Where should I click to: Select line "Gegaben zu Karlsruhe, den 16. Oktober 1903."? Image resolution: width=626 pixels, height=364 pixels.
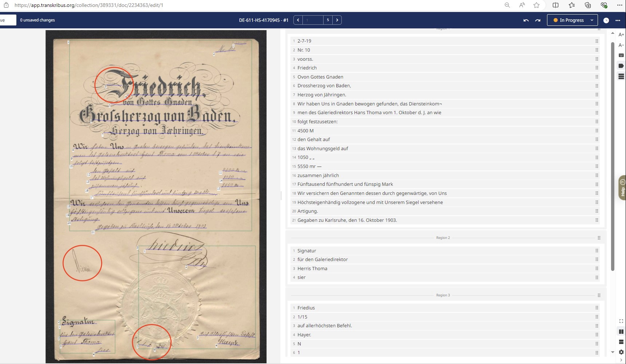[x=445, y=220]
